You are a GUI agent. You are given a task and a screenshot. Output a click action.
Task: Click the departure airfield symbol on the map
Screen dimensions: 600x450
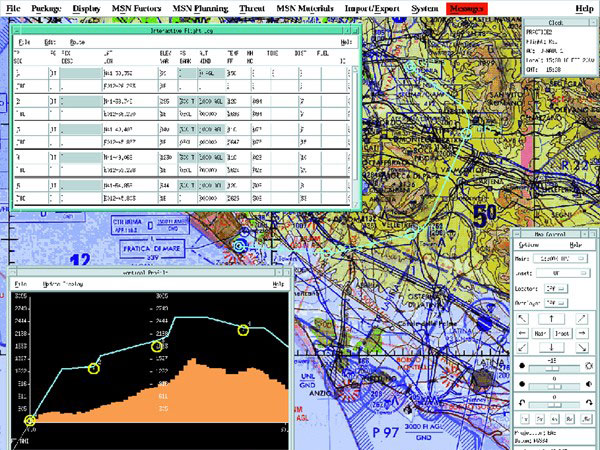(240, 246)
